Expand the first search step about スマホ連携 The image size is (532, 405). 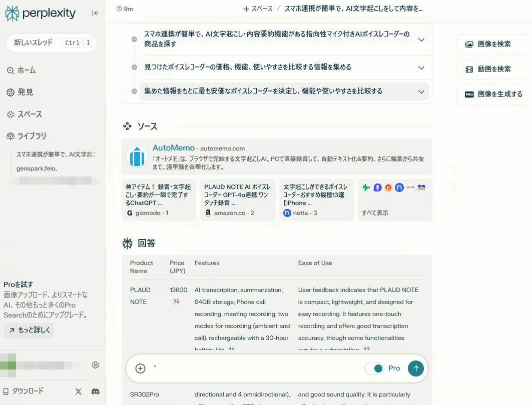pyautogui.click(x=421, y=39)
